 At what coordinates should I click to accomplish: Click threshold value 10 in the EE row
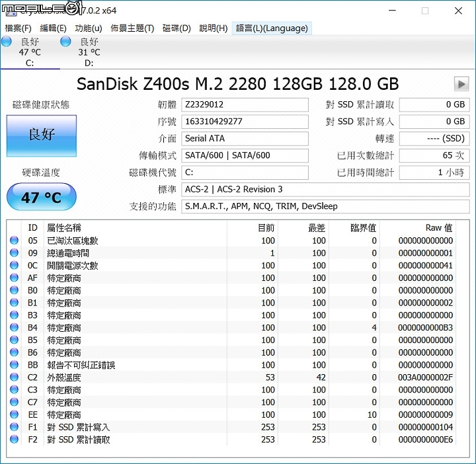[372, 415]
